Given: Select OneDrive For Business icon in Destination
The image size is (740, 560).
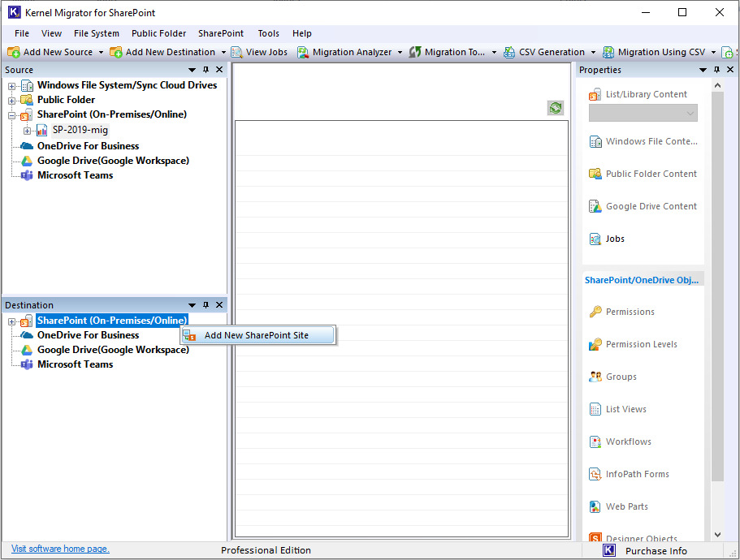Looking at the screenshot, I should click(27, 335).
